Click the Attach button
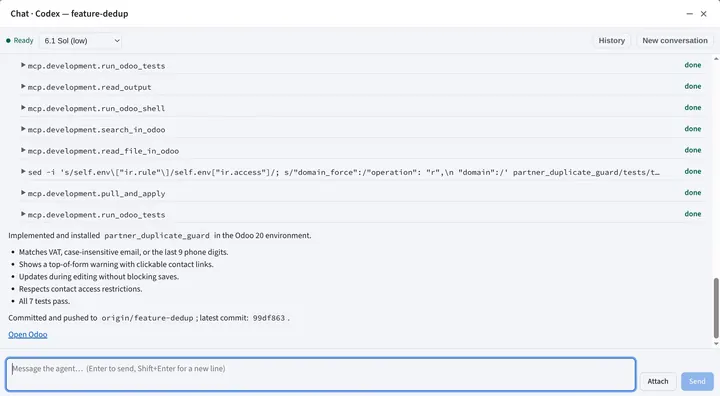Screen dimensions: 720x396 point(658,381)
